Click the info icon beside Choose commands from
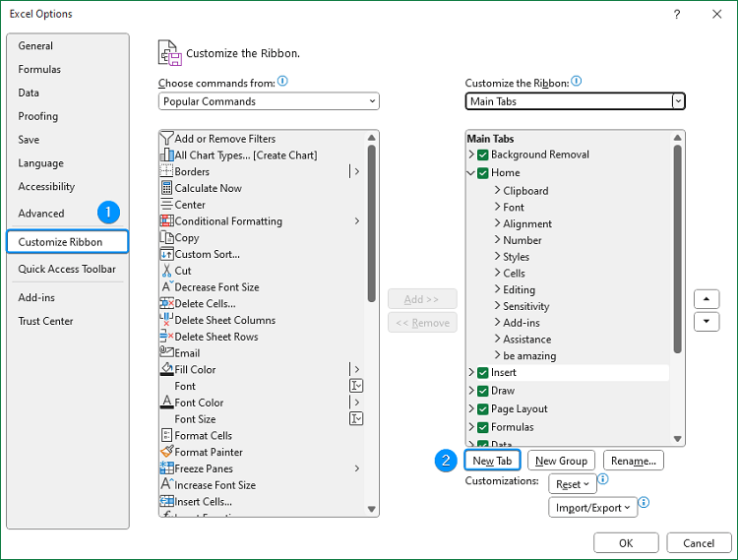738x560 pixels. point(282,81)
